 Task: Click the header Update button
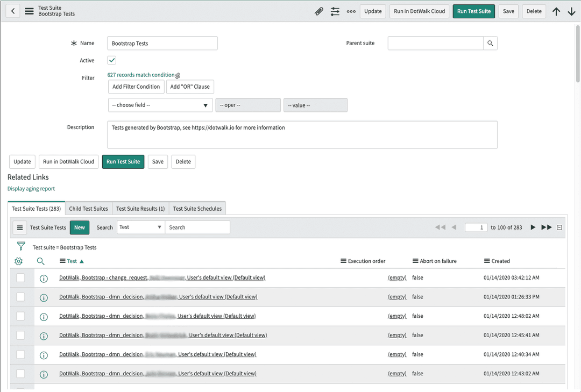coord(373,11)
